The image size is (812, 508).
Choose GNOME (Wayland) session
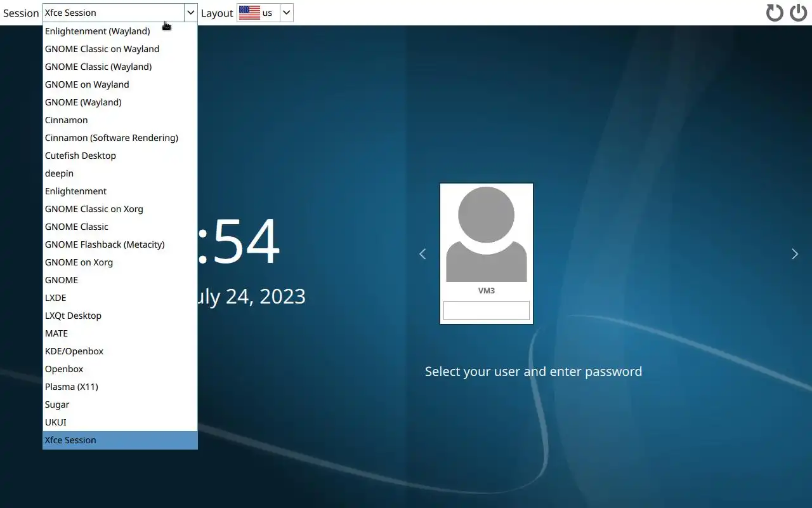(120, 102)
